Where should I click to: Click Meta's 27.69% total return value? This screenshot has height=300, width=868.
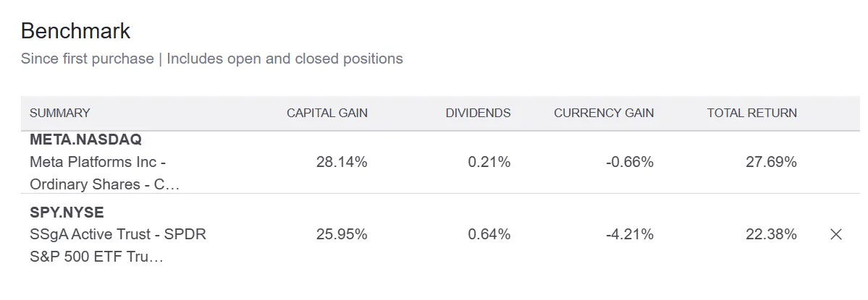pos(771,163)
